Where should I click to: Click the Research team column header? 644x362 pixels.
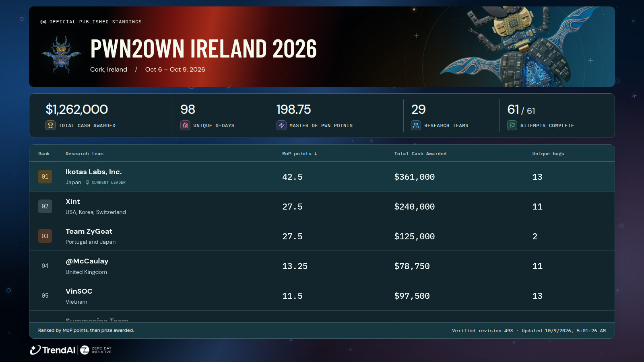pos(85,154)
